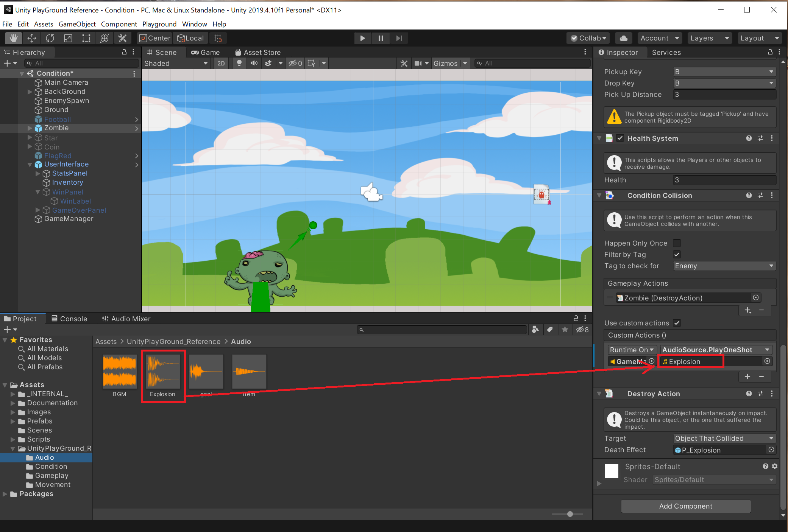Open the cloud services icon
Viewport: 788px width, 532px height.
coord(623,38)
